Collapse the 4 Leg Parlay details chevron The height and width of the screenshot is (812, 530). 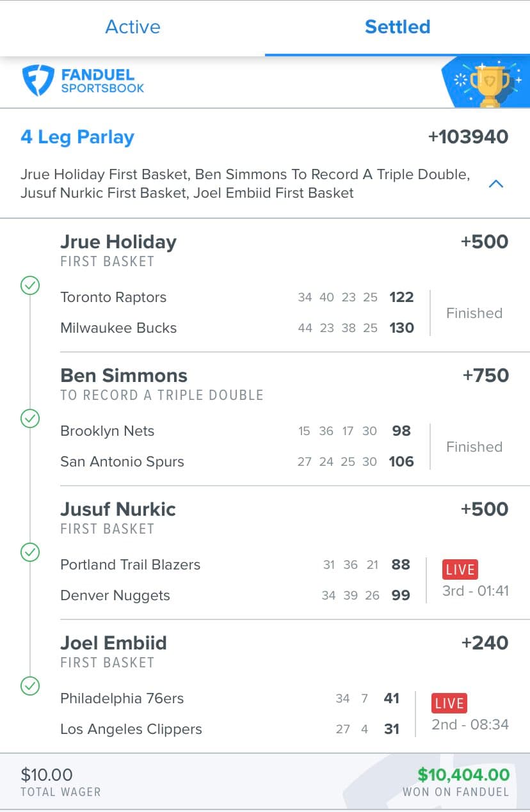coord(495,184)
